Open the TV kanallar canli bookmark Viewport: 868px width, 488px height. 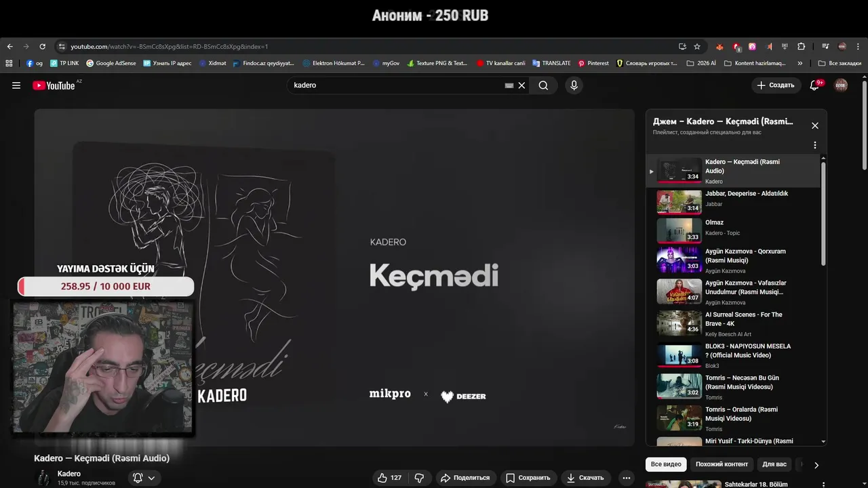pos(500,63)
